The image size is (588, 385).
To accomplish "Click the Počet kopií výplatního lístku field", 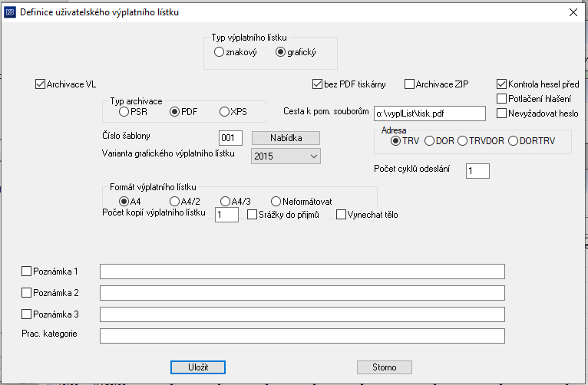I will 227,215.
